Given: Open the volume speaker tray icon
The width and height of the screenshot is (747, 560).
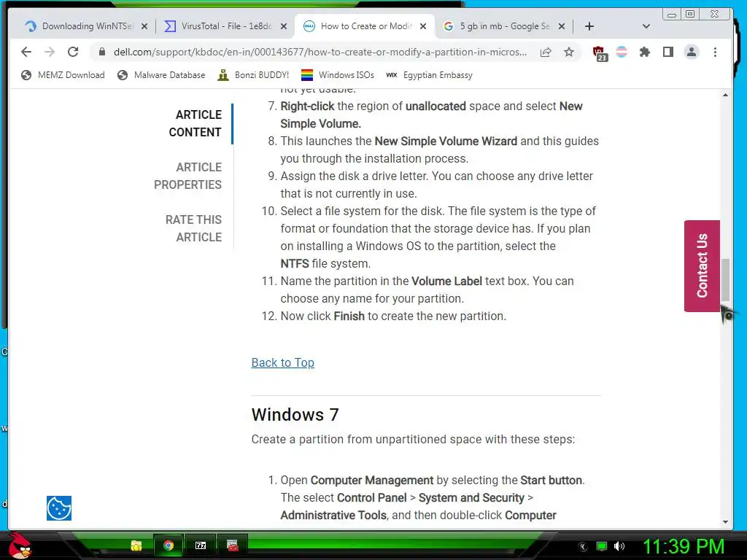Looking at the screenshot, I should [x=619, y=546].
